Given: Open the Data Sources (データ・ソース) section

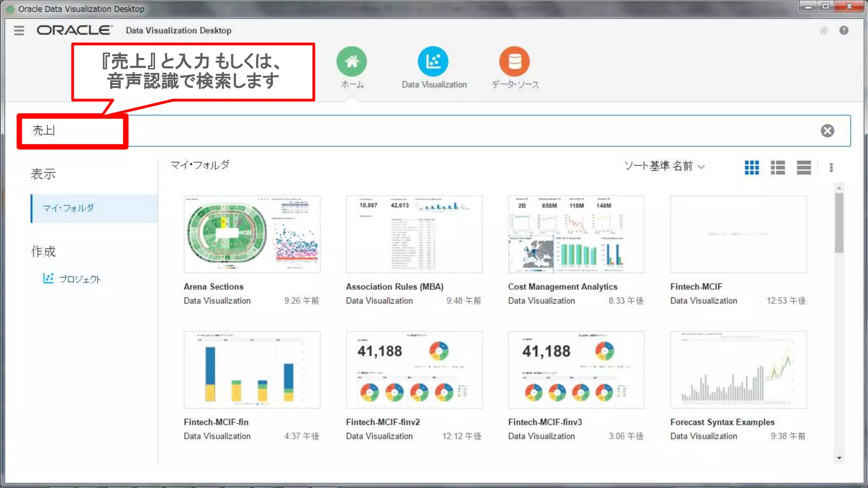Looking at the screenshot, I should click(x=515, y=68).
